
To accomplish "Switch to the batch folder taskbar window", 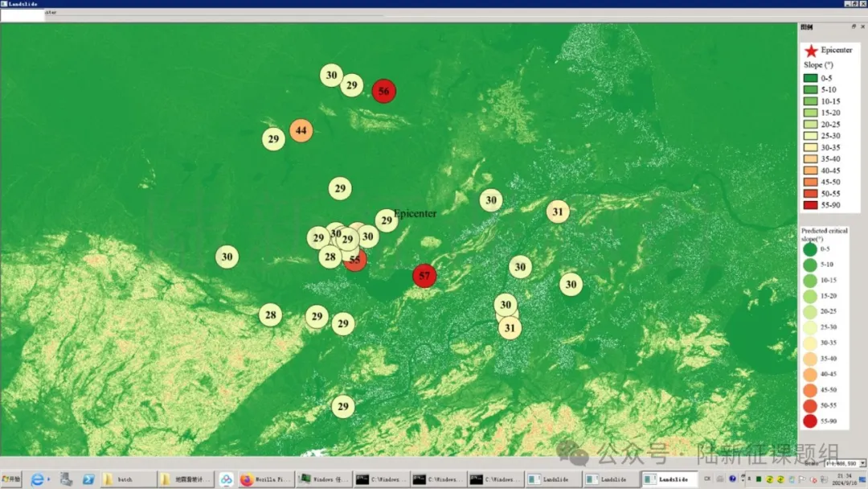I will [x=128, y=479].
